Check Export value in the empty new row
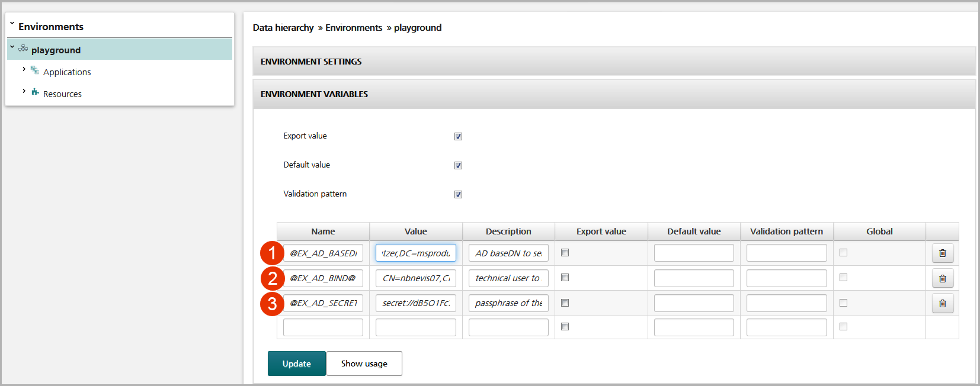The height and width of the screenshot is (386, 980). [565, 326]
